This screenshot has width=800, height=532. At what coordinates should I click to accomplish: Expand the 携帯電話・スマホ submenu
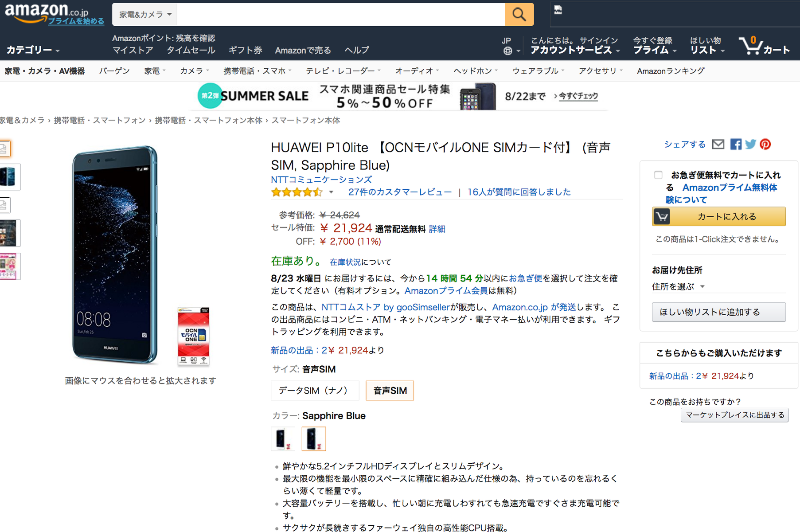[x=258, y=71]
